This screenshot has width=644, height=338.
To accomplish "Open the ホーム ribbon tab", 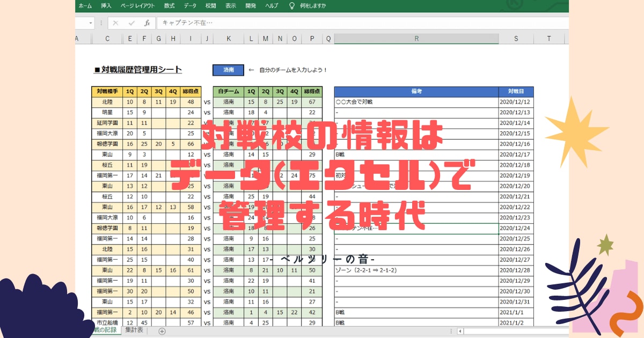I will (85, 6).
